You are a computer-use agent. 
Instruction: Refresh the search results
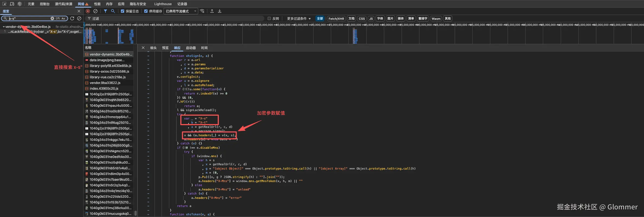coord(72,18)
